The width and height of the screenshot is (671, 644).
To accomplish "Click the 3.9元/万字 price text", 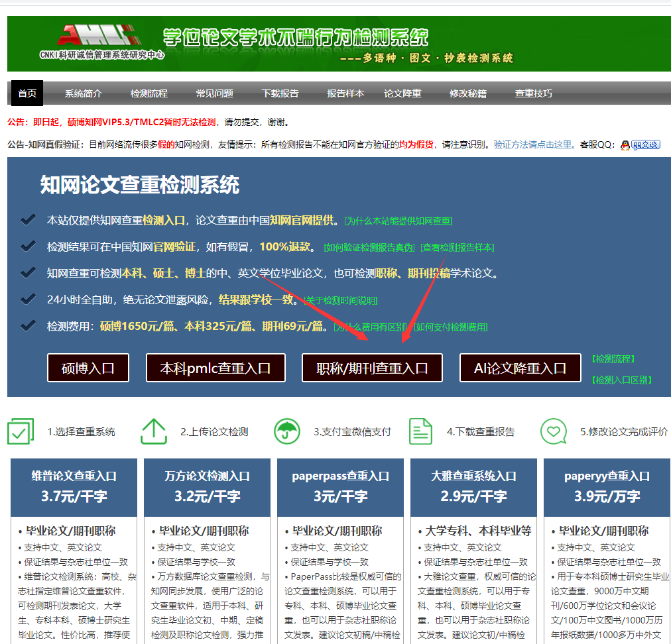I will pyautogui.click(x=607, y=496).
